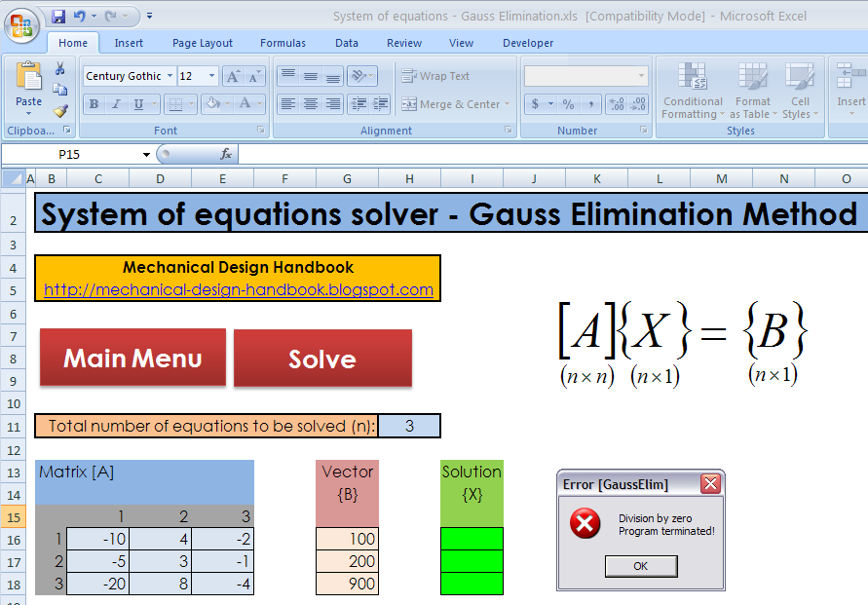
Task: Apply the Percent Style number format
Action: tap(568, 103)
